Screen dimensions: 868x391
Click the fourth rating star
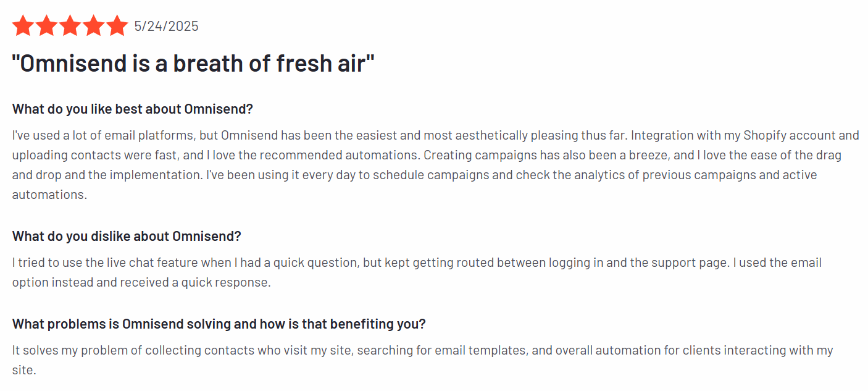[x=93, y=27]
